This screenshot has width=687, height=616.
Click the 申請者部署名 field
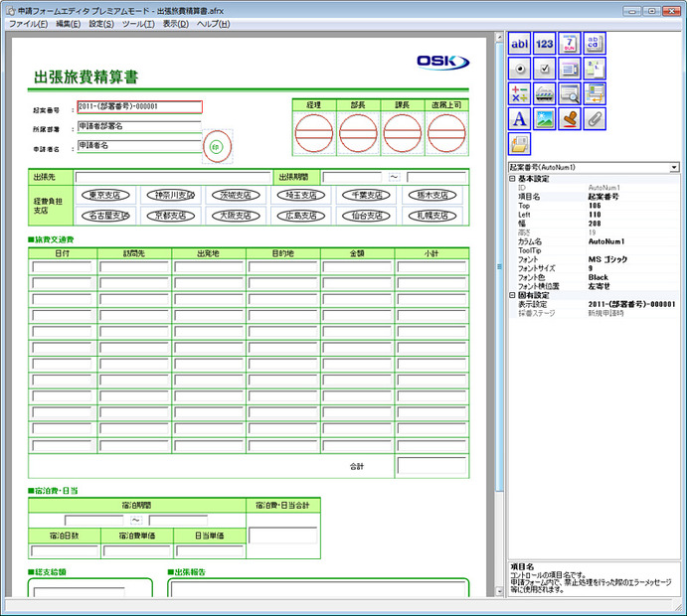(x=139, y=126)
